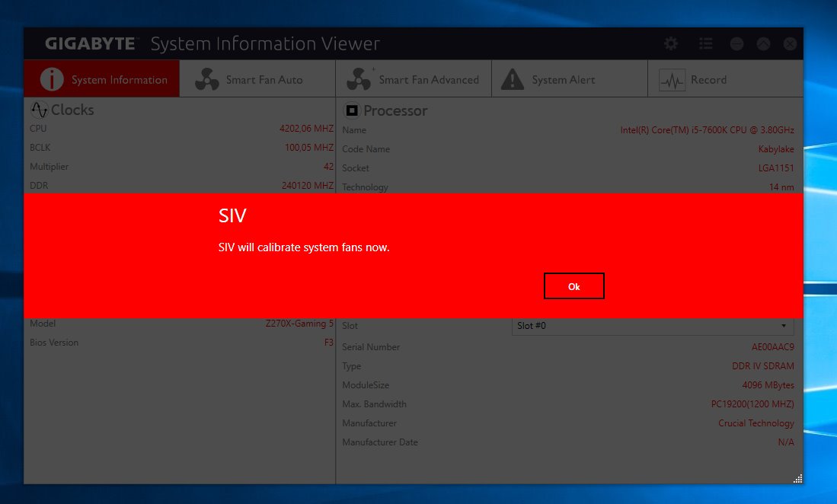Image resolution: width=837 pixels, height=504 pixels.
Task: Minimize the System Information Viewer window
Action: [736, 44]
